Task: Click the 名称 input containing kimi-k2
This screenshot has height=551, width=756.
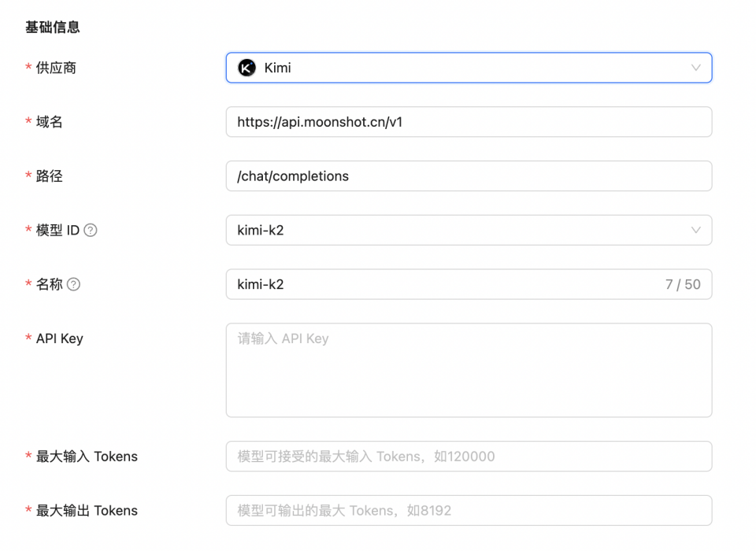Action: (469, 284)
